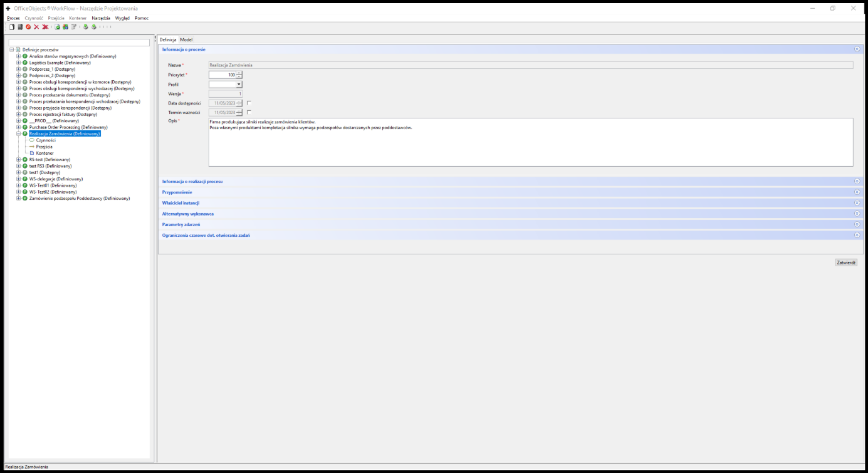Enable the Data dostępności checkbox
Screen dimensions: 868x473
249,103
